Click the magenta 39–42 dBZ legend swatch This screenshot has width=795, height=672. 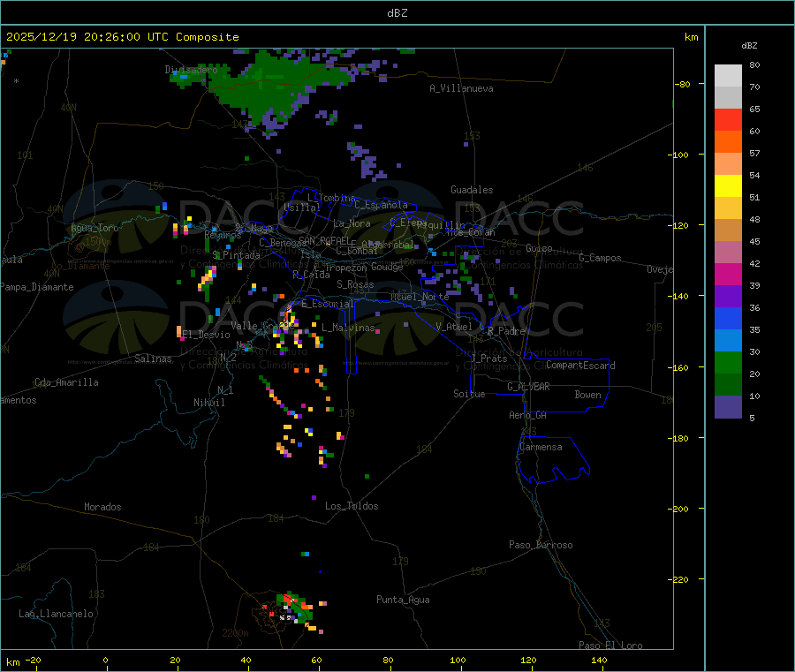[728, 274]
